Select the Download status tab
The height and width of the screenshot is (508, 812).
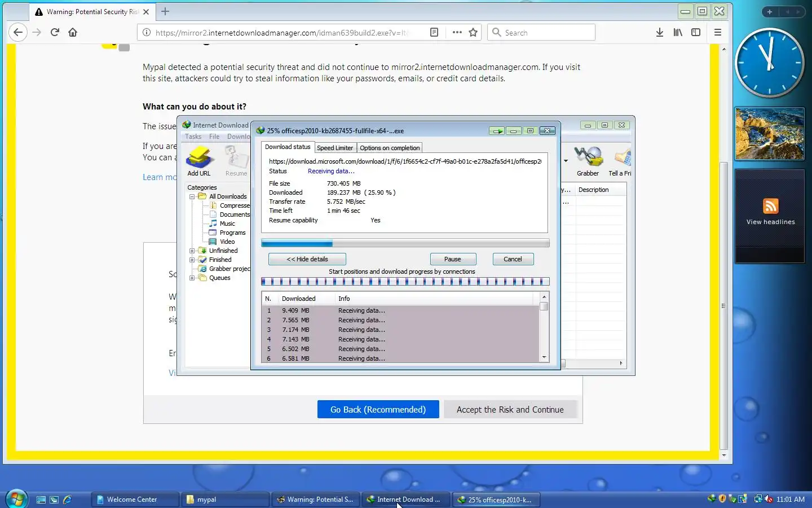click(288, 147)
